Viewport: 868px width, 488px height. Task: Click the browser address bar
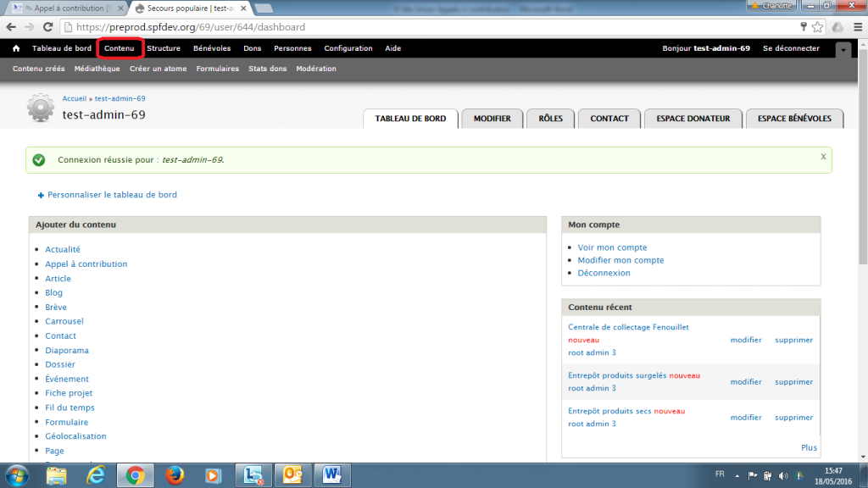click(424, 27)
